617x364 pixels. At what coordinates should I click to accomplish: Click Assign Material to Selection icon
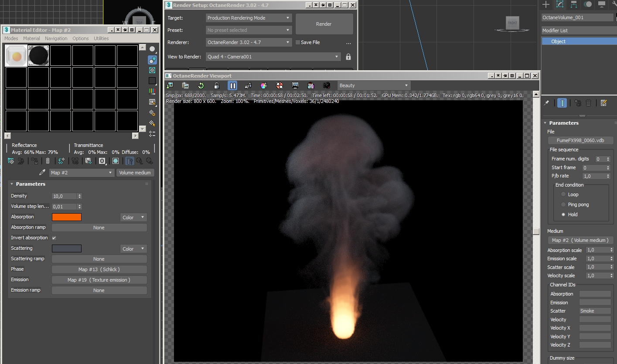tap(34, 161)
